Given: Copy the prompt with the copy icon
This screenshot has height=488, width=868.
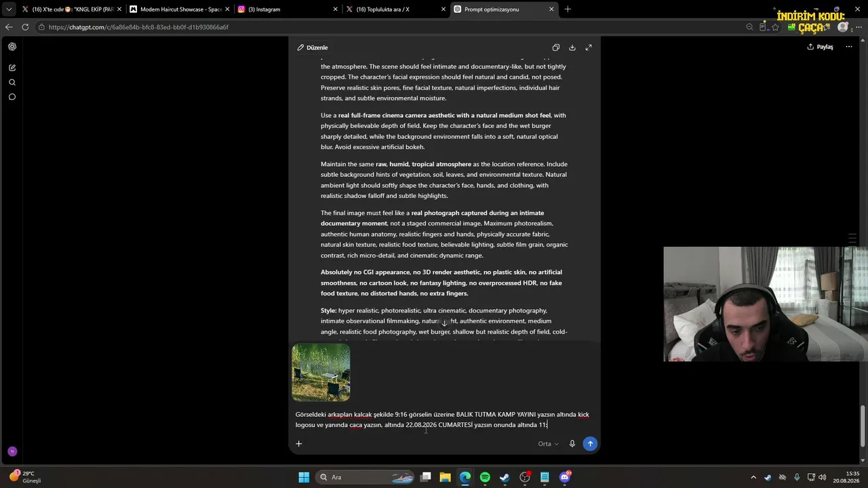Looking at the screenshot, I should tap(556, 47).
